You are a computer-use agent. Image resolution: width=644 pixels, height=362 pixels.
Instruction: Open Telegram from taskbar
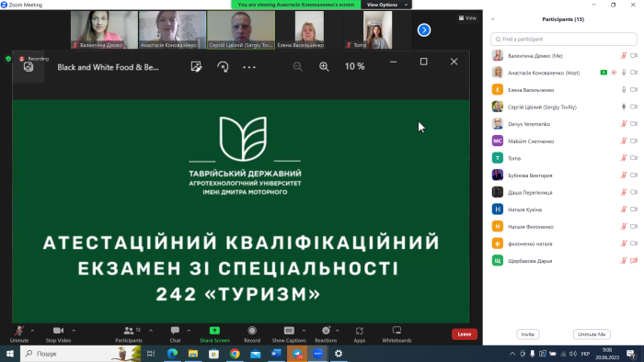[x=297, y=354]
